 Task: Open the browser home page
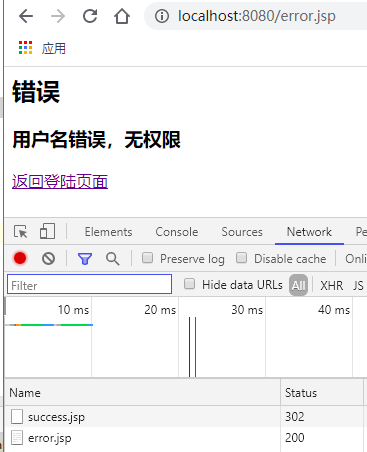122,16
